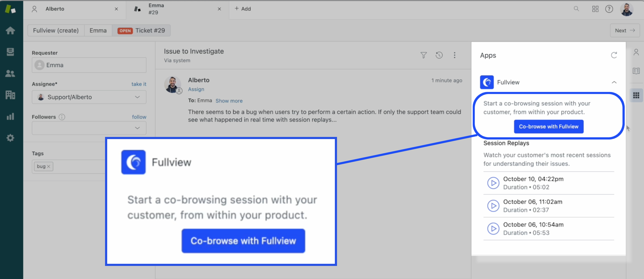The width and height of the screenshot is (644, 279).
Task: Open Reporting bar chart icon
Action: click(x=10, y=116)
